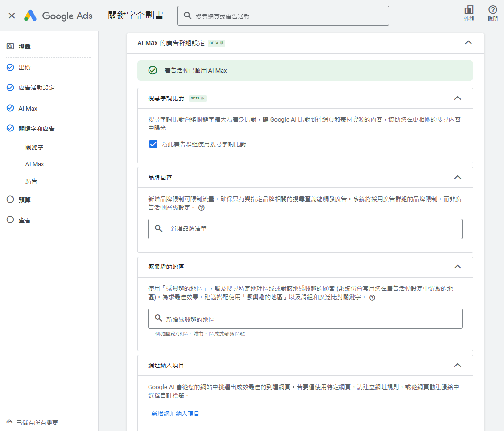Click the cloud icon beside 已儲存所有變更

click(9, 422)
